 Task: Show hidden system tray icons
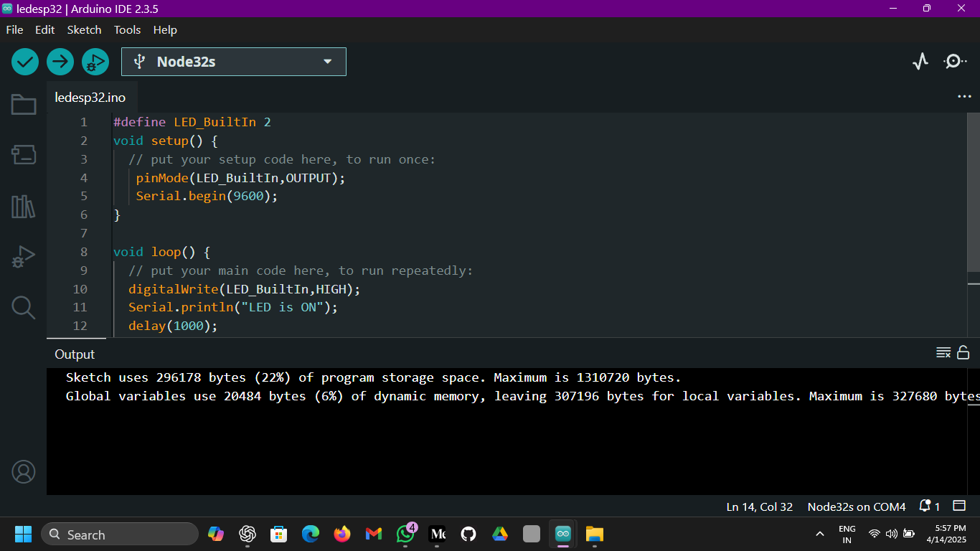point(820,534)
